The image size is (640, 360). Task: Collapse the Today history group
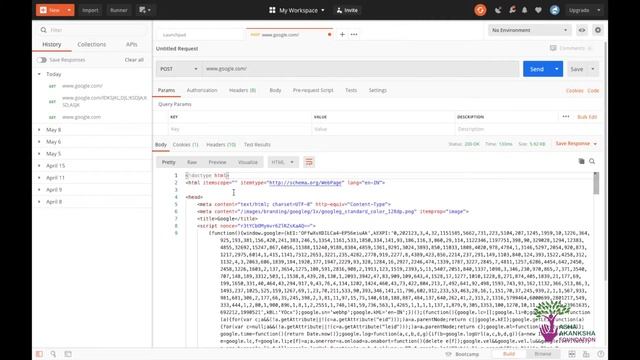[x=39, y=74]
